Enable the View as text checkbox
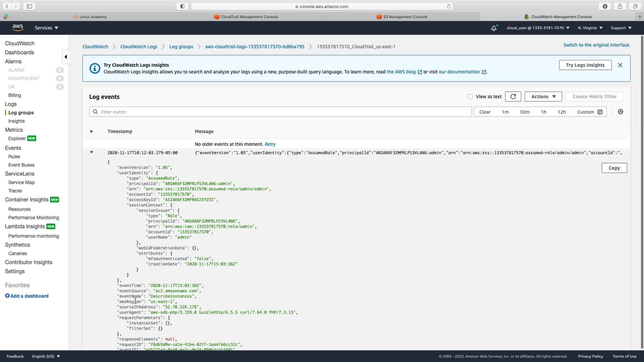The width and height of the screenshot is (644, 362). click(470, 97)
